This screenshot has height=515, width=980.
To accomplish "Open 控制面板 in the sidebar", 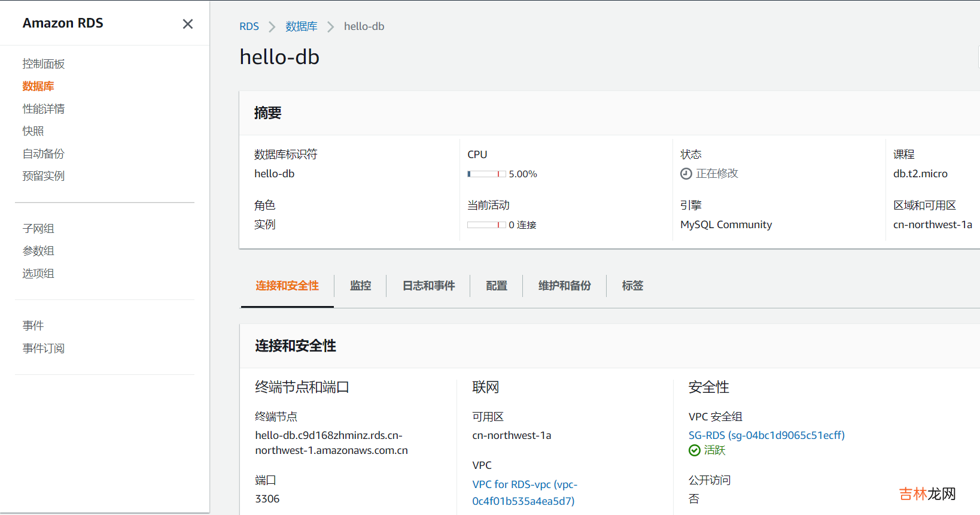I will (x=44, y=64).
